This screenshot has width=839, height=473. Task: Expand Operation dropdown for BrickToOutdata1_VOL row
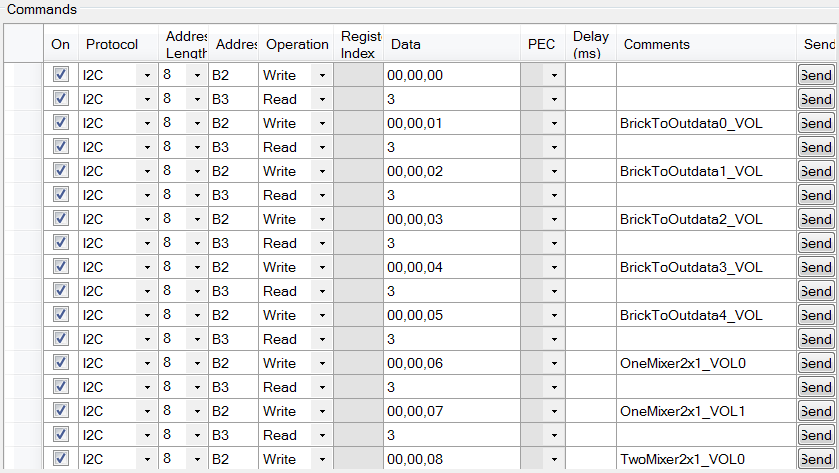coord(322,171)
